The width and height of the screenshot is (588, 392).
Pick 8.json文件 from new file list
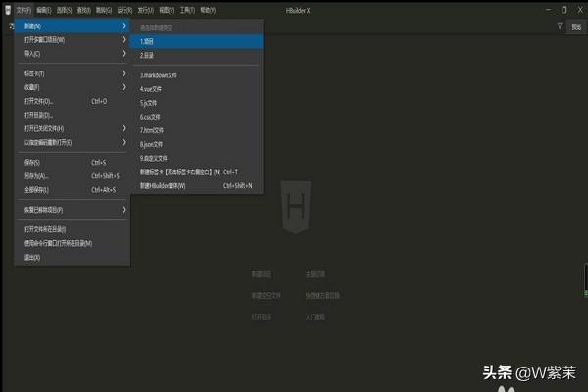click(x=157, y=143)
